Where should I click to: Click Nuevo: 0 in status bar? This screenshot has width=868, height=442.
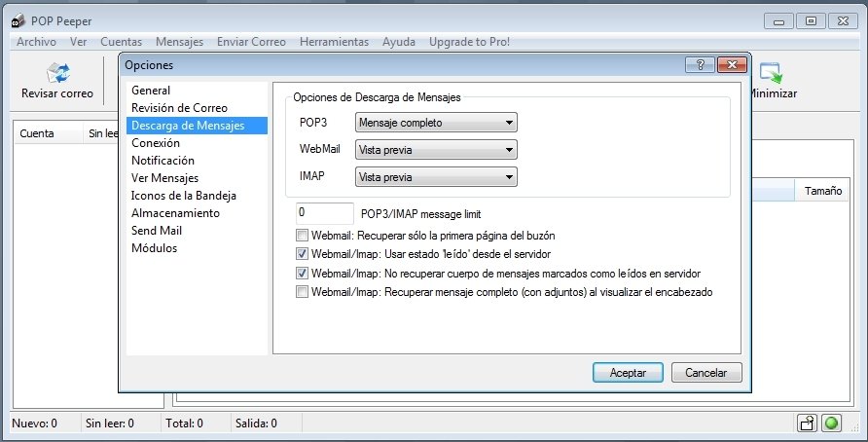34,424
